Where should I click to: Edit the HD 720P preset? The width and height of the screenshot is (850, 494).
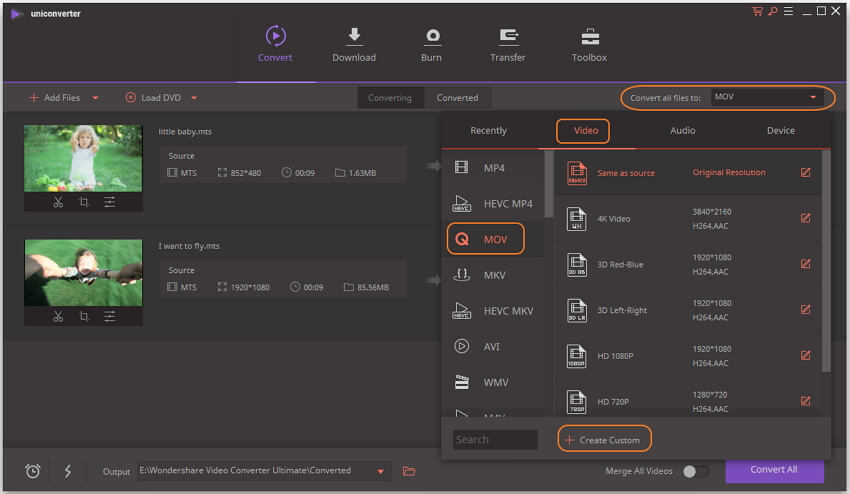806,401
